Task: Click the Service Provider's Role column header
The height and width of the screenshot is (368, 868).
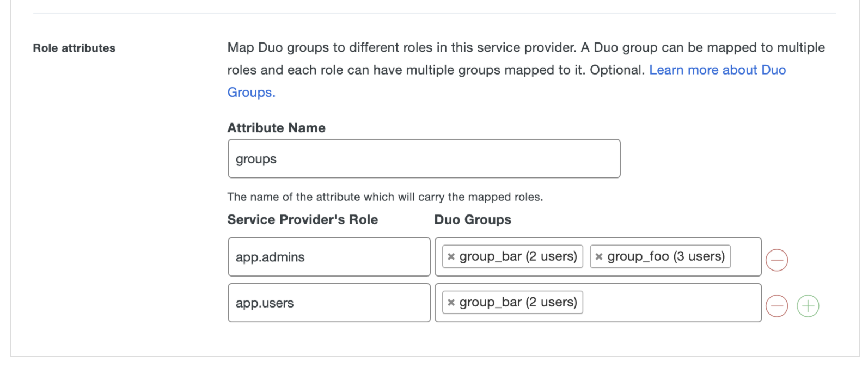Action: (302, 220)
